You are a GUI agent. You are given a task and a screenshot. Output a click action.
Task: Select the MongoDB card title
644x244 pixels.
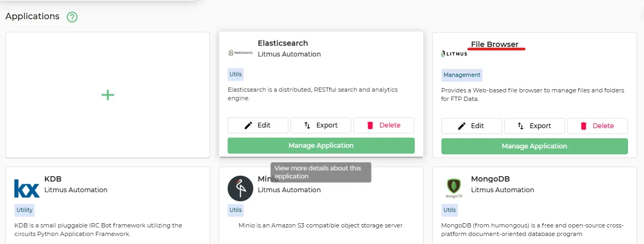tap(490, 179)
